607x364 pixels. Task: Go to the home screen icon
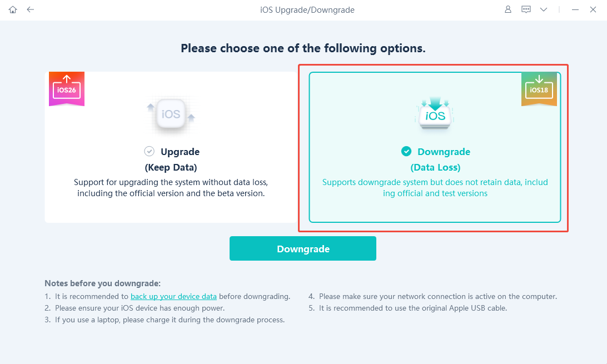(13, 9)
